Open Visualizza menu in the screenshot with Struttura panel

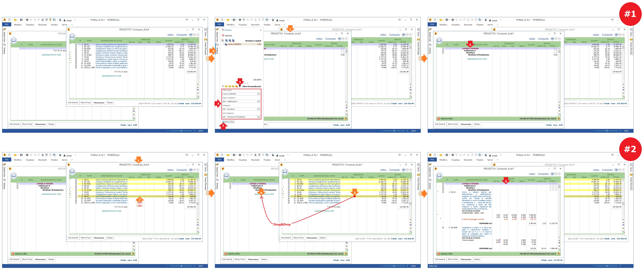pyautogui.click(x=243, y=25)
